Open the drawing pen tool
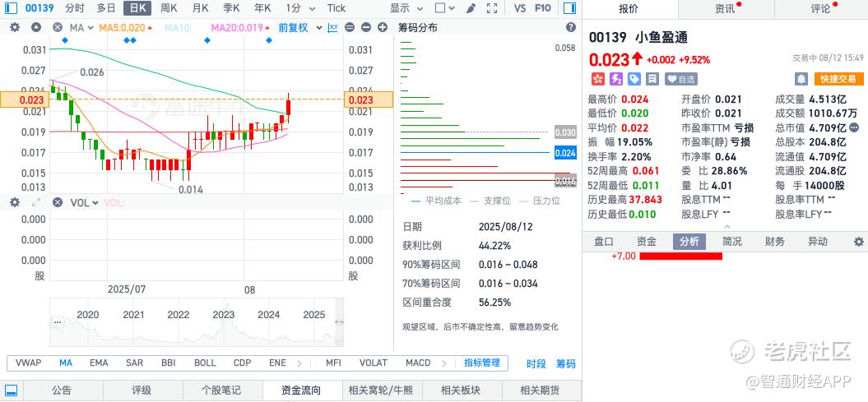 pos(471,8)
